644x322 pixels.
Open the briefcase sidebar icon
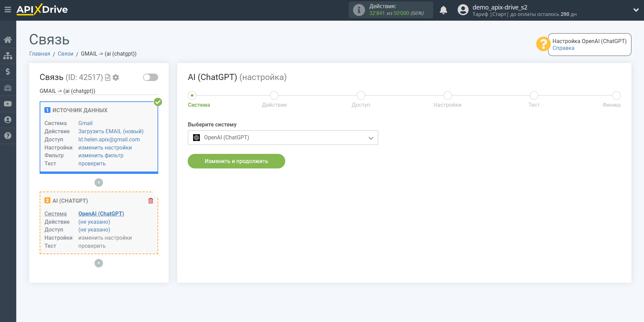(8, 88)
